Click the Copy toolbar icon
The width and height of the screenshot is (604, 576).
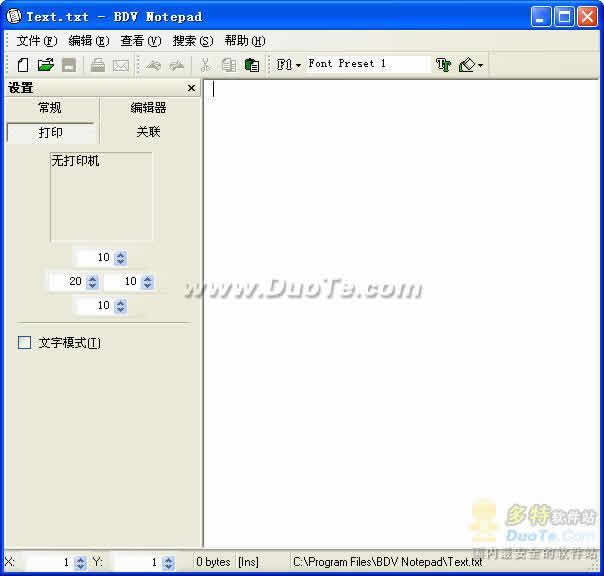[x=229, y=65]
